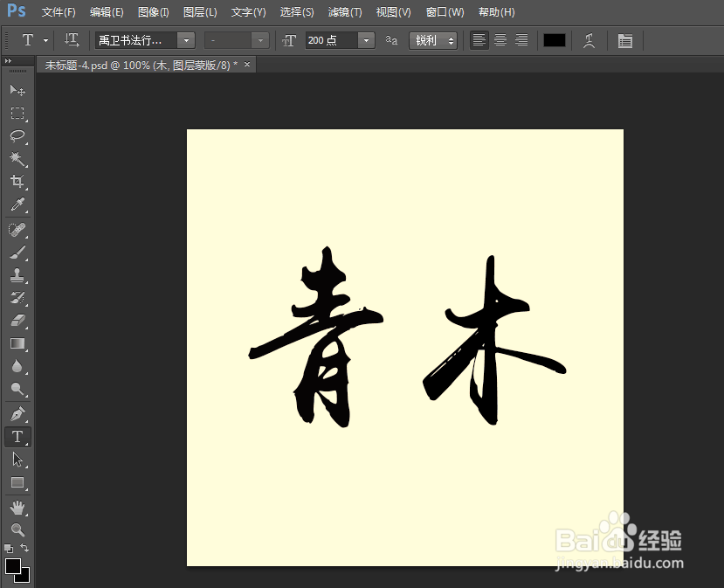This screenshot has height=588, width=724.
Task: Toggle the Character and Paragraph panels
Action: (x=625, y=40)
